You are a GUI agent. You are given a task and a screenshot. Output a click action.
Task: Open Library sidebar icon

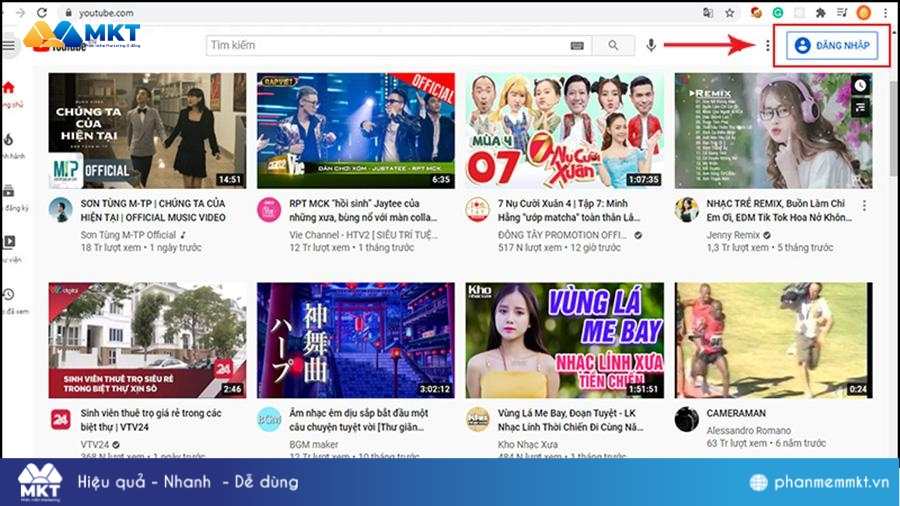click(9, 242)
